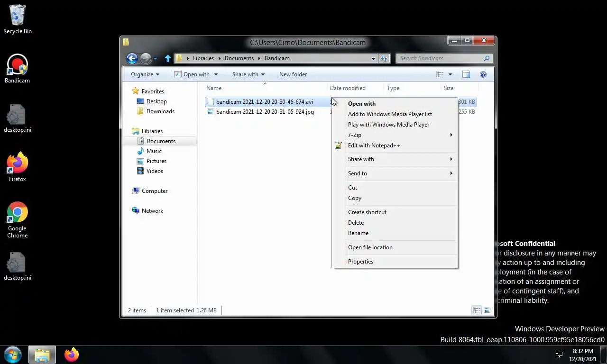The image size is (607, 364).
Task: Select Network in navigation pane
Action: (147, 211)
